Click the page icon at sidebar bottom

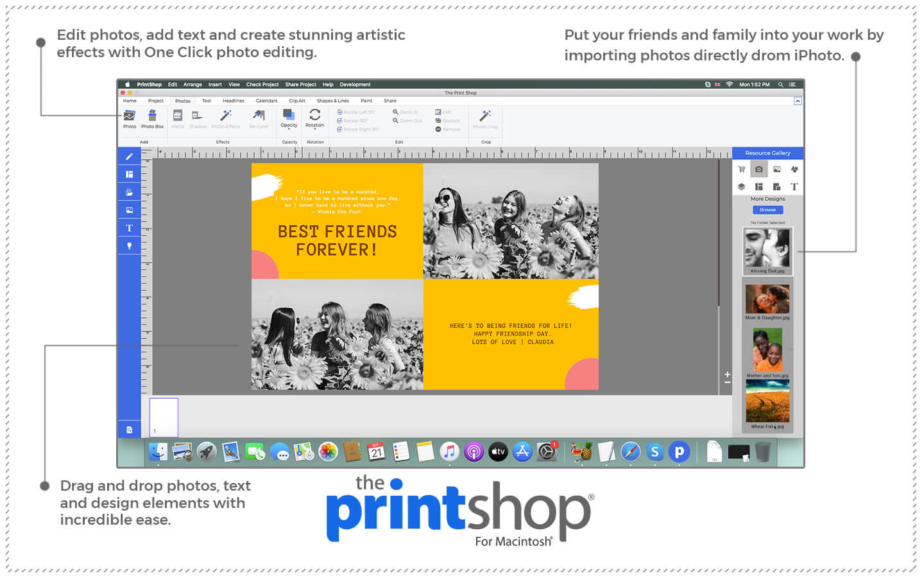tap(130, 430)
